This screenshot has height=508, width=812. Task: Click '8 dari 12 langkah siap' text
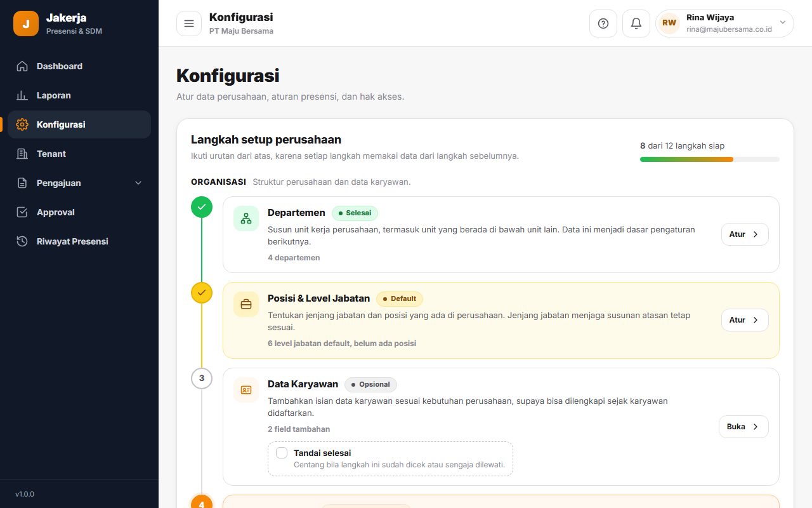682,145
